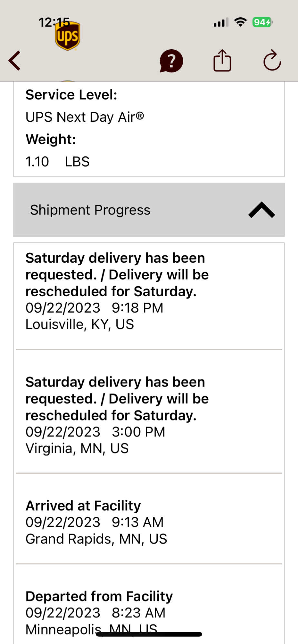Tap the Shipment Progress header label
This screenshot has height=644, width=298.
(x=90, y=210)
